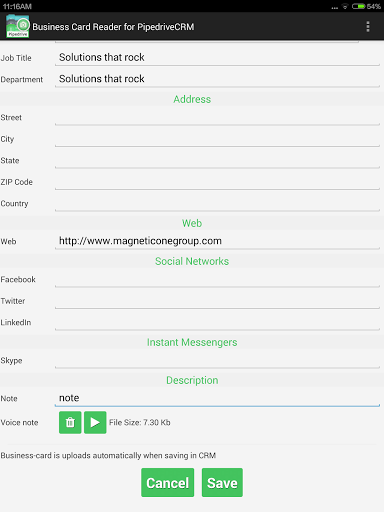Save the contact to CRM
384x512 pixels.
tap(222, 483)
